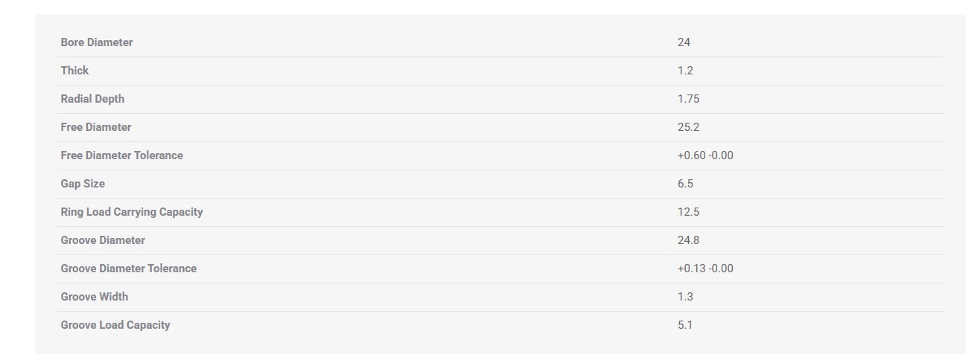Click the Bore Diameter label

[97, 42]
